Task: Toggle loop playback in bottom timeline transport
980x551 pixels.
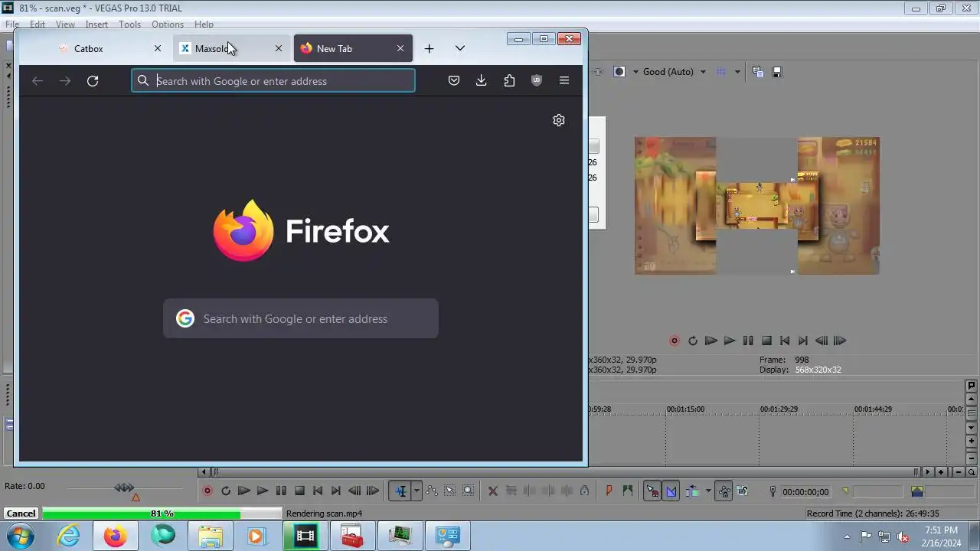Action: [x=226, y=491]
